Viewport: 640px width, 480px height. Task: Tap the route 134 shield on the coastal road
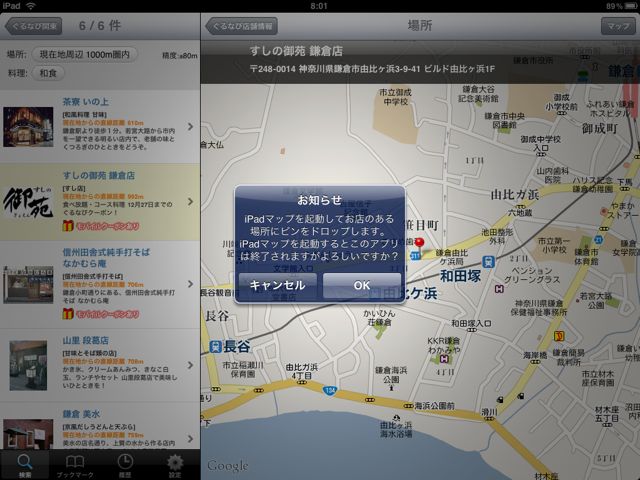coord(330,391)
